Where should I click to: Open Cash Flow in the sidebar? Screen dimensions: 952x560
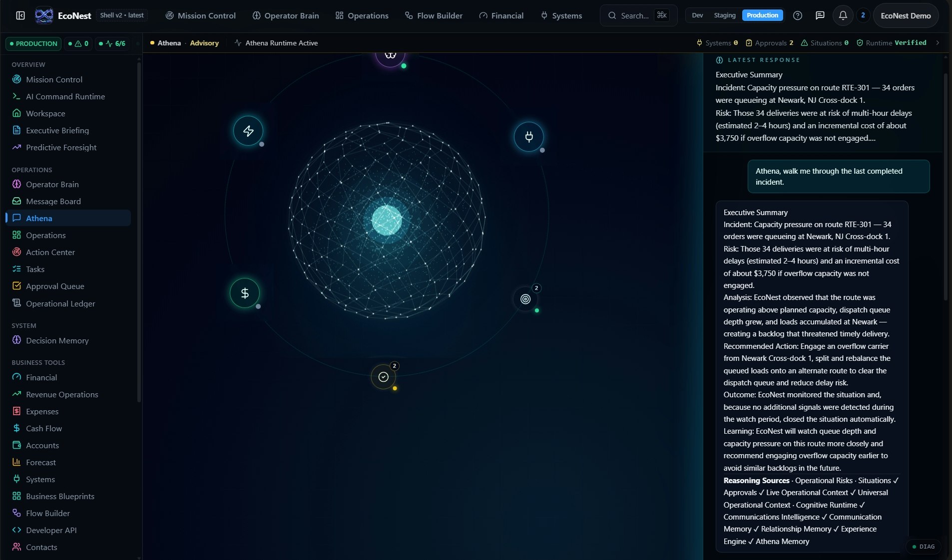pyautogui.click(x=68, y=428)
